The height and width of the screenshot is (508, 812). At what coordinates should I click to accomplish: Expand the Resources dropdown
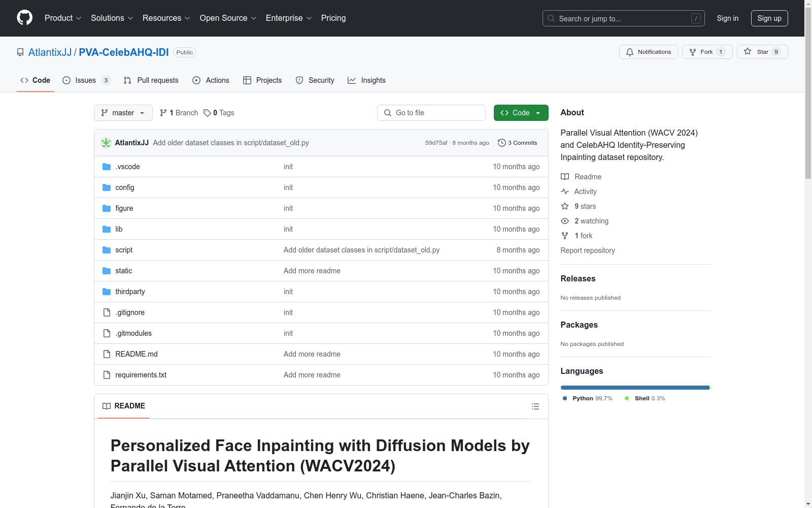pos(166,18)
